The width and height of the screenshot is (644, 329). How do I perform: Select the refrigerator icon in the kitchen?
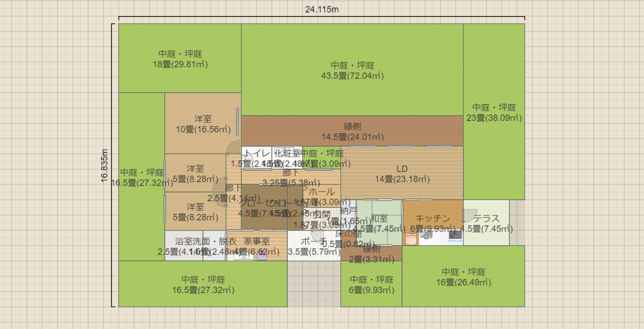[x=411, y=239]
